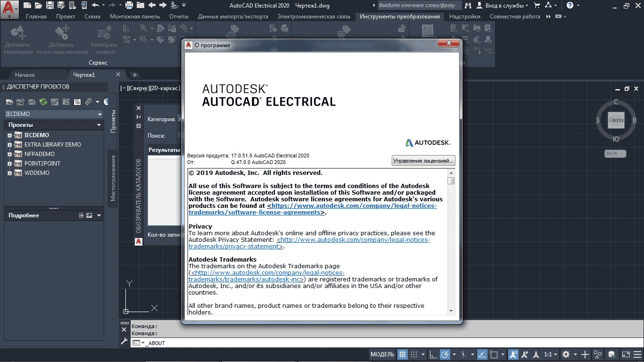This screenshot has height=362, width=644.
Task: Click the keyword search input field
Action: pyautogui.click(x=420, y=5)
